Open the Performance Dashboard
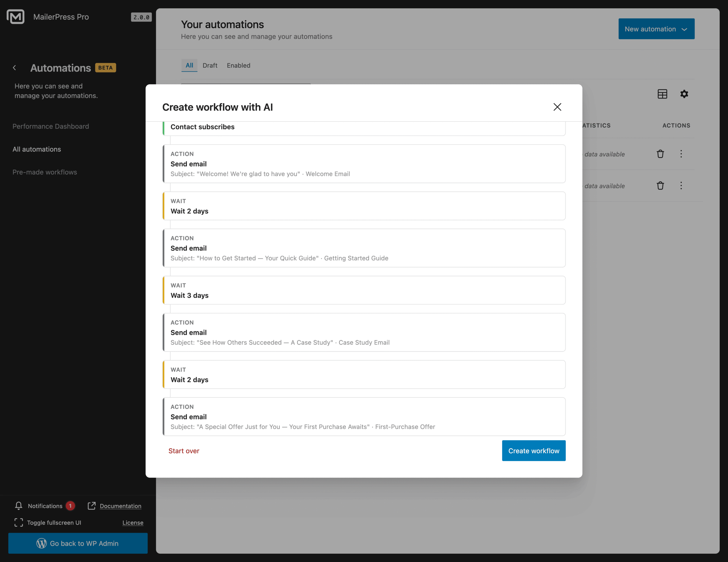 (x=50, y=126)
